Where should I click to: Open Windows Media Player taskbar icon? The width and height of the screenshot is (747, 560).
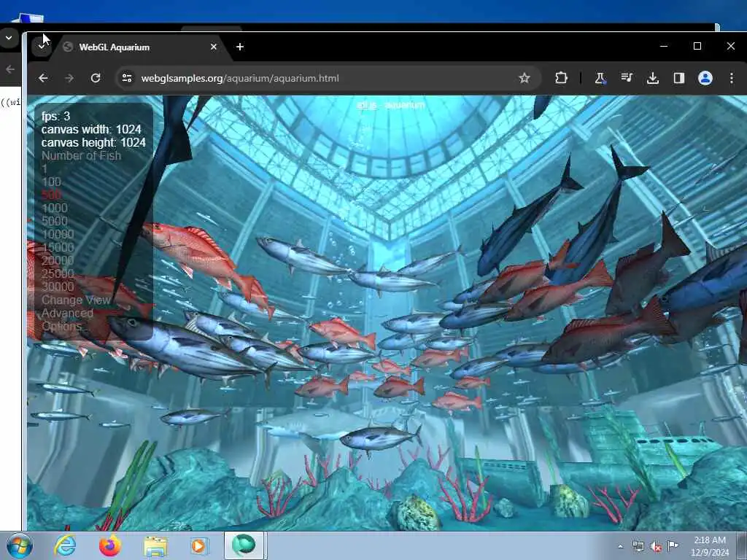coord(198,545)
